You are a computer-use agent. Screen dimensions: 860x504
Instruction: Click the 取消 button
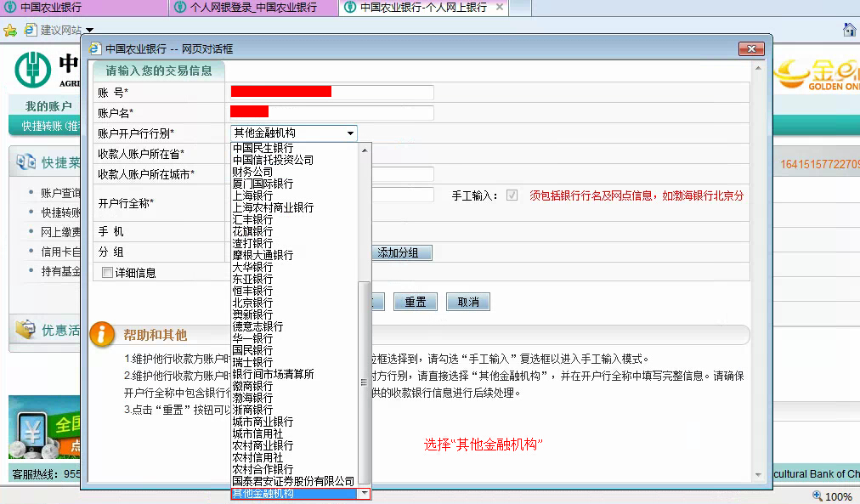pos(468,303)
